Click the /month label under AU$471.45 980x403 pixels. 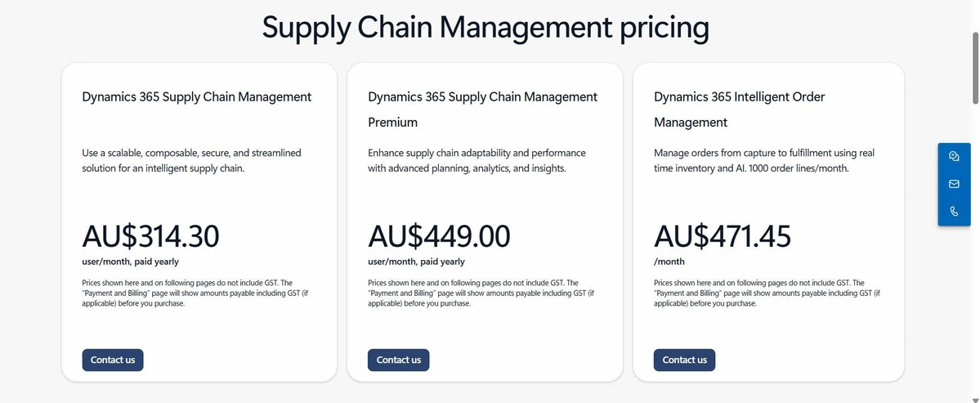pos(669,262)
